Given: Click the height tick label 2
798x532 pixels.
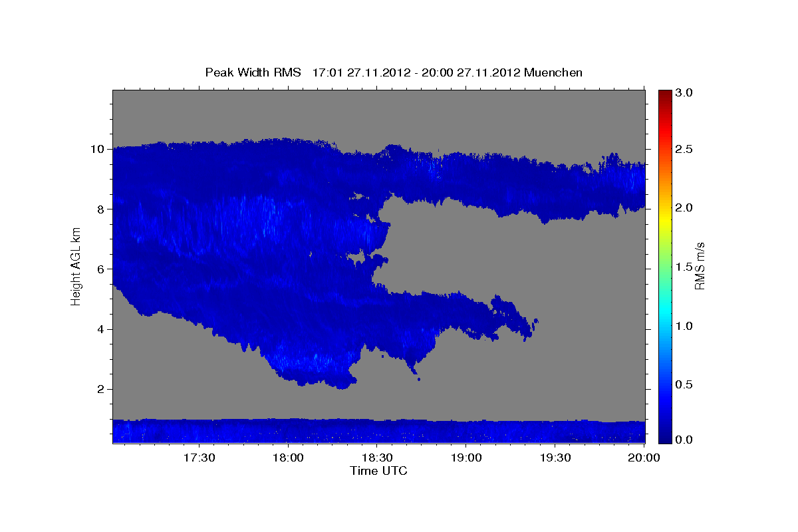Looking at the screenshot, I should coord(102,390).
